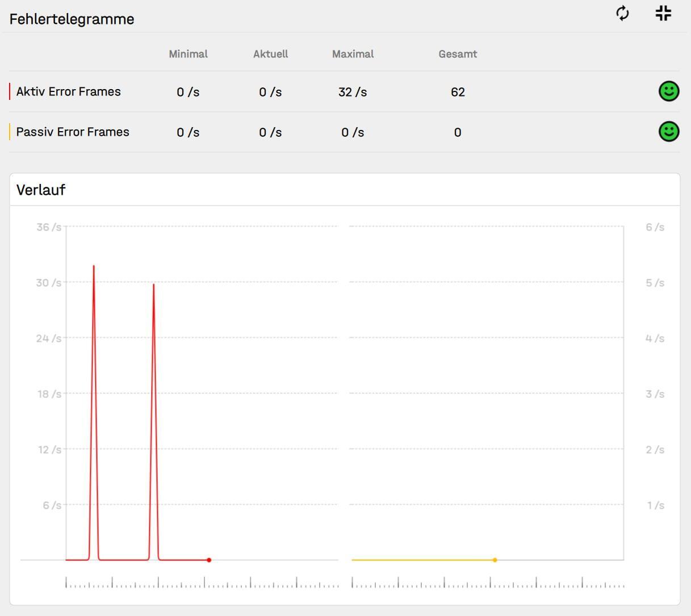Click the yellow endpoint dot on the passive chart
Screen dimensions: 691x616
tap(495, 560)
